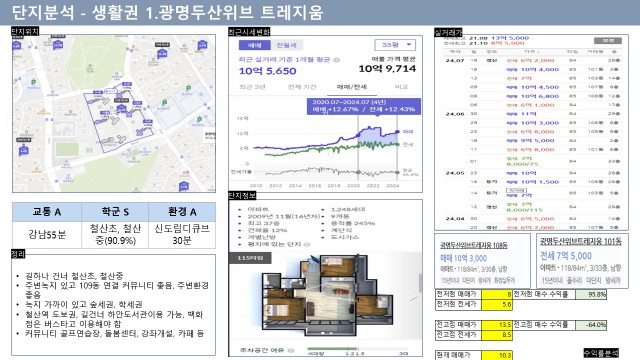Image resolution: width=640 pixels, height=360 pixels.
Task: Toggle the 매매 sale price view
Action: [254, 45]
